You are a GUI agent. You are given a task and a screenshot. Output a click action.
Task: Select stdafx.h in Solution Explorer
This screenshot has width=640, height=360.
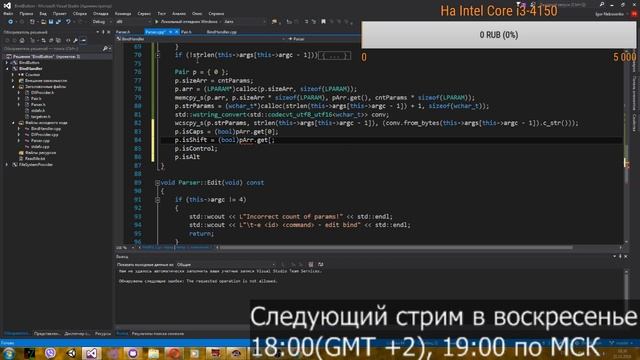[x=38, y=111]
